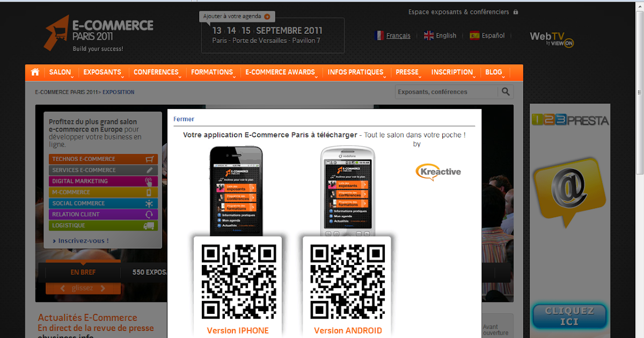Go to the home icon in navigation bar
644x338 pixels.
(35, 72)
